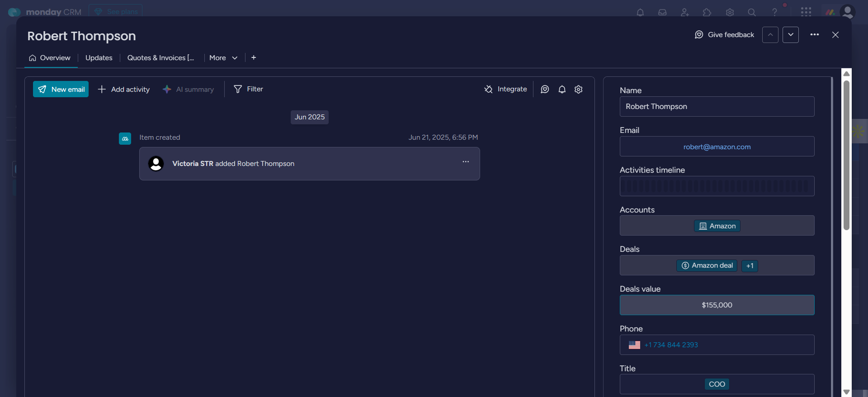868x397 pixels.
Task: Click Give feedback button
Action: [x=725, y=35]
